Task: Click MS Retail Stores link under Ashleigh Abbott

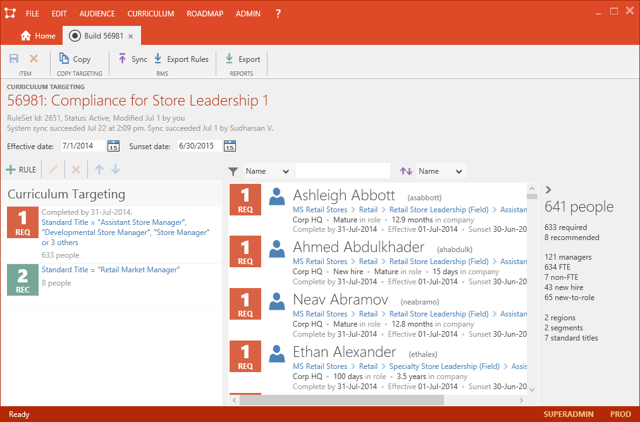Action: point(320,210)
